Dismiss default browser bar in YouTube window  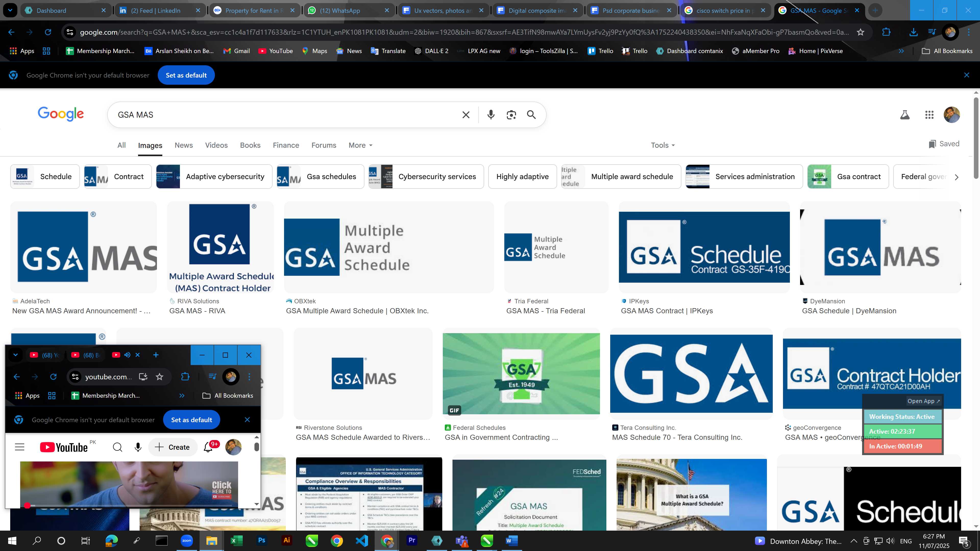point(247,420)
